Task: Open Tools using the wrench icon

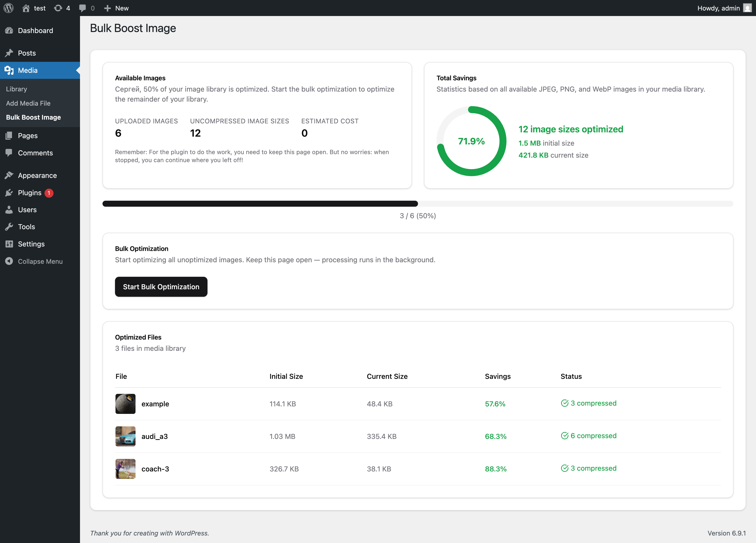Action: [9, 226]
